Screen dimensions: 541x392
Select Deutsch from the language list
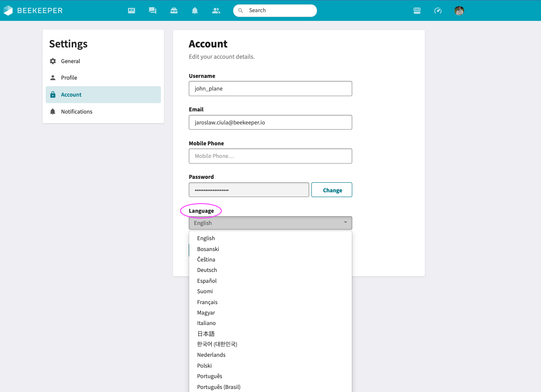point(207,270)
